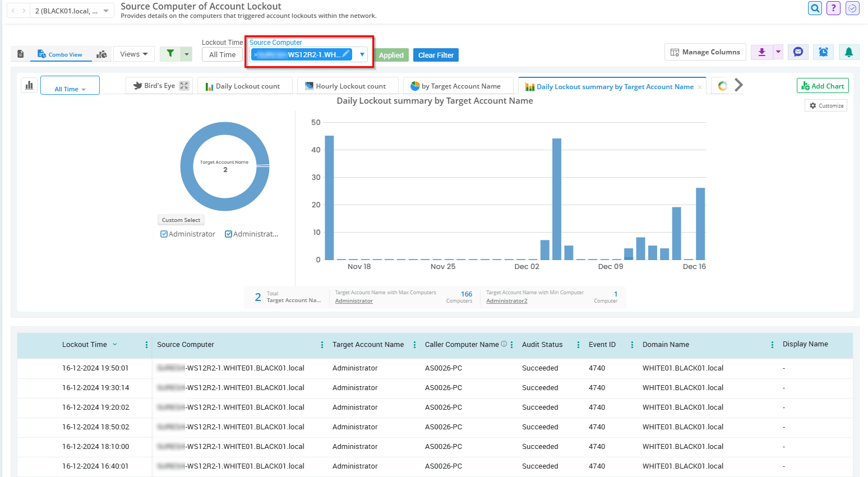Viewport: 868px width, 477px height.
Task: Expand the Source Computer filter dropdown arrow
Action: [x=362, y=55]
